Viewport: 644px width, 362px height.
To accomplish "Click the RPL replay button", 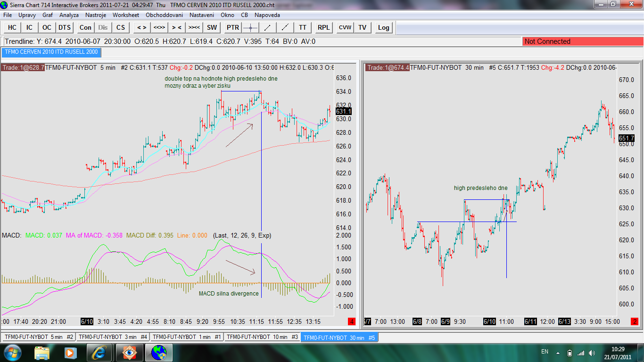I will tap(324, 27).
